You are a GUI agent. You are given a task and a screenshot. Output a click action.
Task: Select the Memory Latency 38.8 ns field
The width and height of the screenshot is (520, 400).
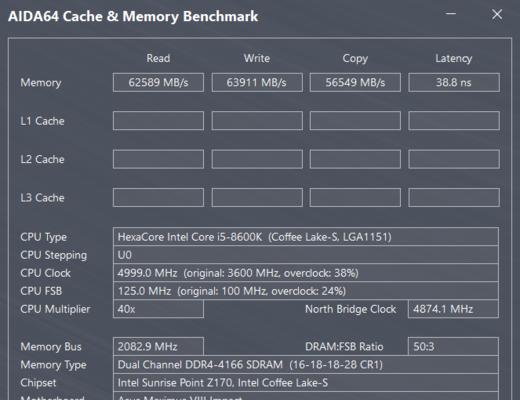[x=454, y=82]
